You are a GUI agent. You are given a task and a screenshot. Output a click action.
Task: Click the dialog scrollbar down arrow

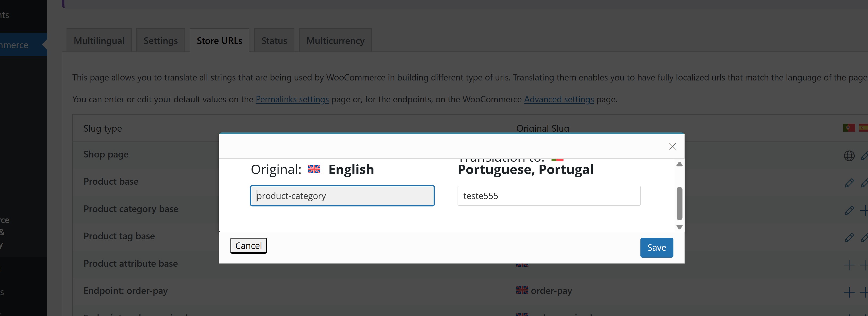679,227
